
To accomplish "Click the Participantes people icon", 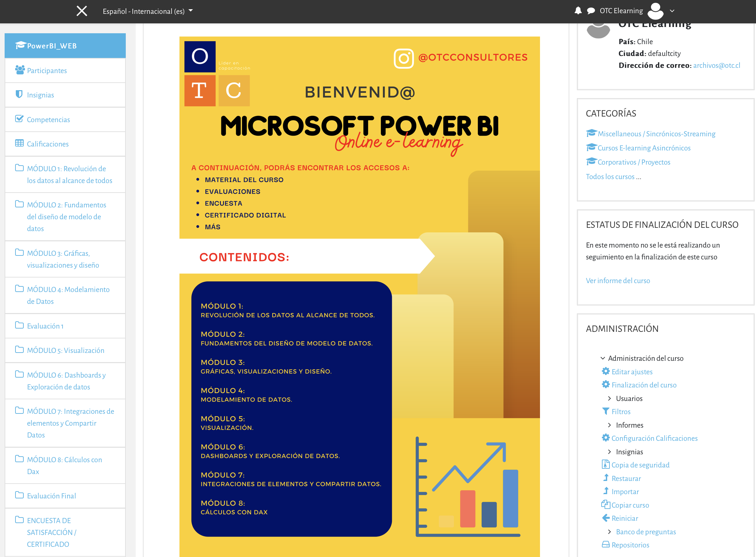I will pos(20,70).
